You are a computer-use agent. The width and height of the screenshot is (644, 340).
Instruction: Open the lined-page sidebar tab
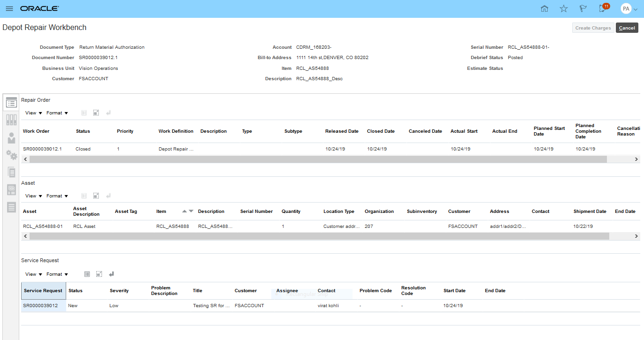click(12, 207)
